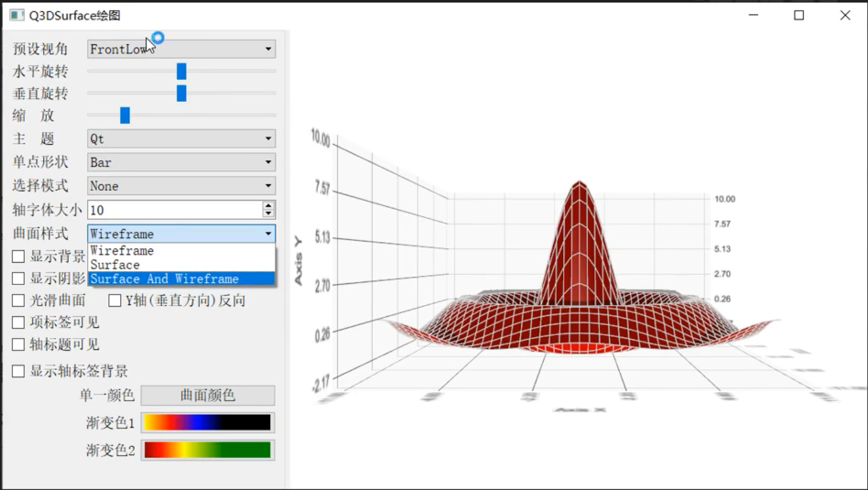This screenshot has height=490, width=868.
Task: Enable 显示轴标签背景 checkbox
Action: tap(19, 371)
